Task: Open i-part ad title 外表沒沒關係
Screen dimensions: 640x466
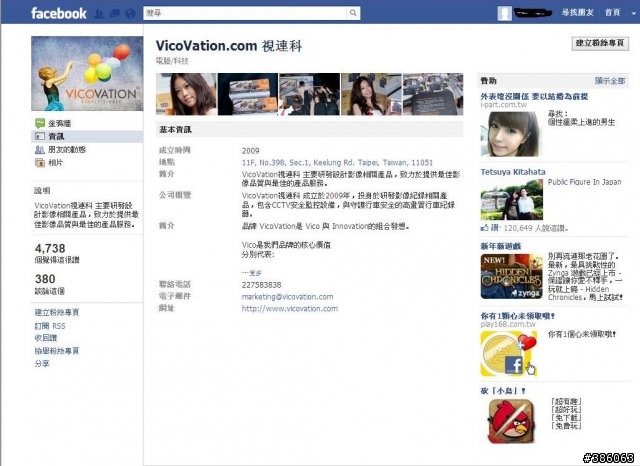Action: point(534,97)
